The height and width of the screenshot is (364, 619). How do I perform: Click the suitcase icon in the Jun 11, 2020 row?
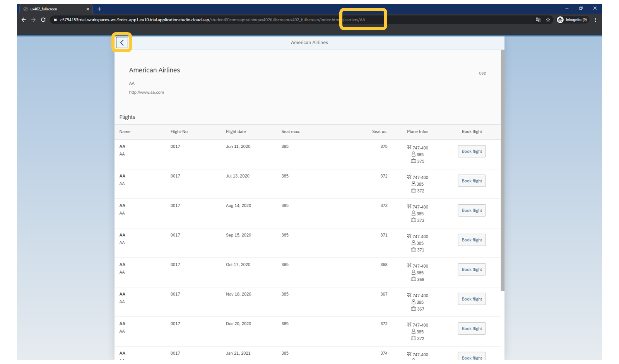pos(414,161)
